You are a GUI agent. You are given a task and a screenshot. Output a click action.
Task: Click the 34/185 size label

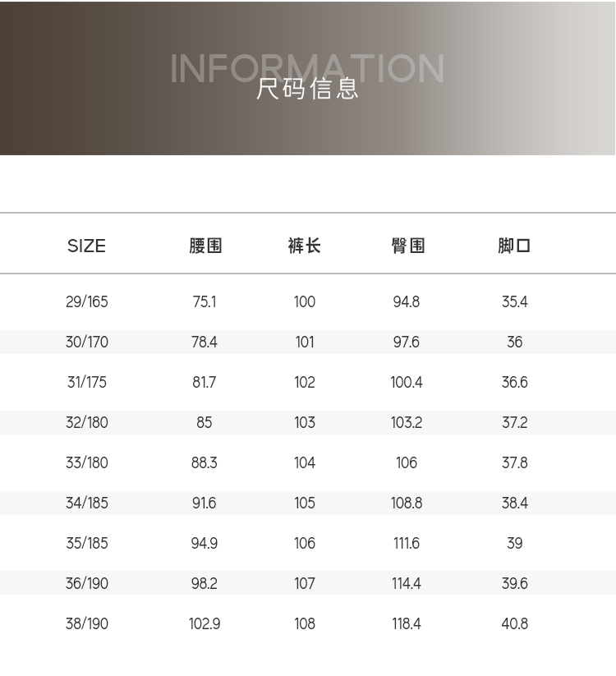click(86, 504)
